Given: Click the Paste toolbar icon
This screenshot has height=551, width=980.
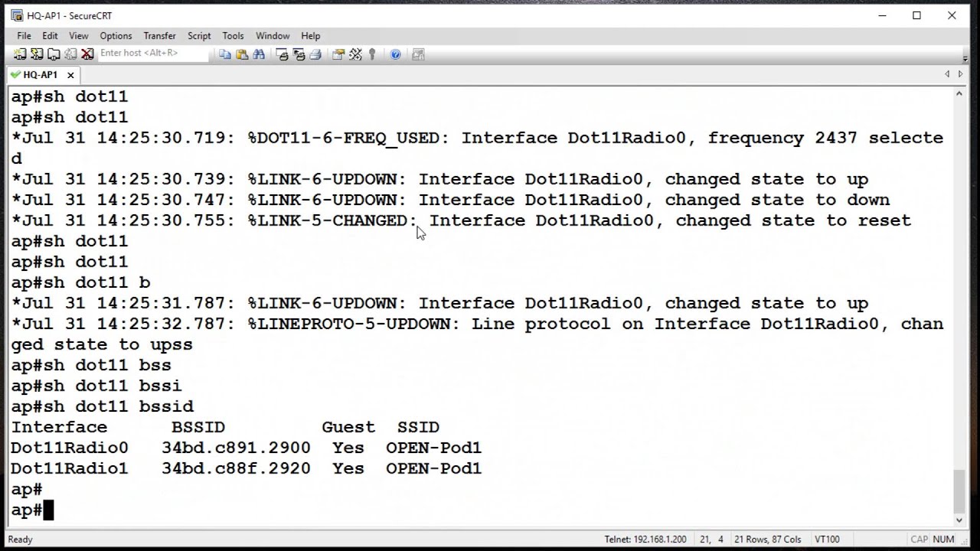Looking at the screenshot, I should (242, 54).
